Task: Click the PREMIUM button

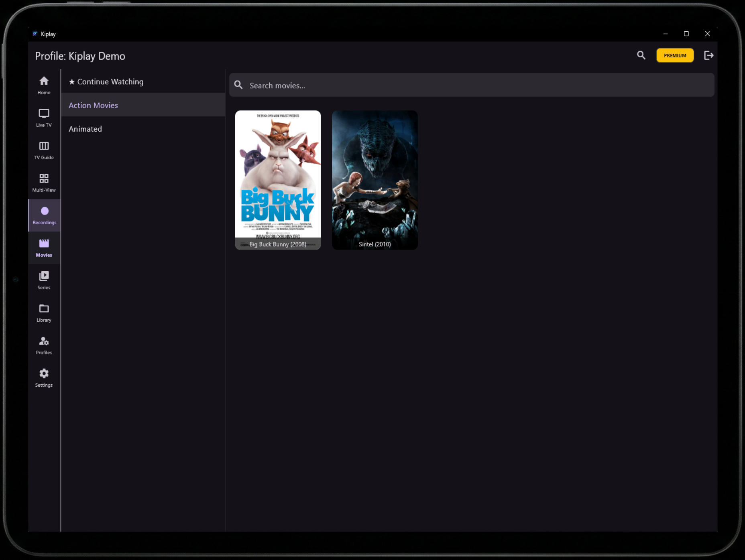Action: [675, 55]
